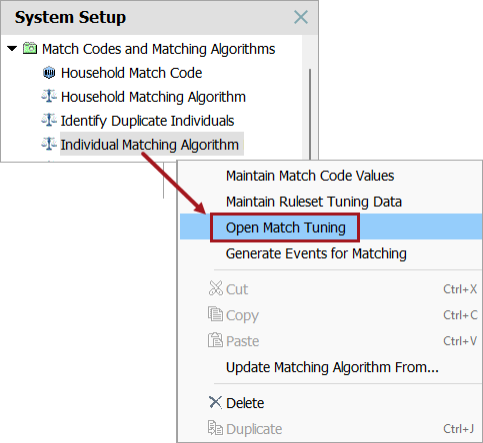
Task: Click the Copy pages icon
Action: click(215, 314)
